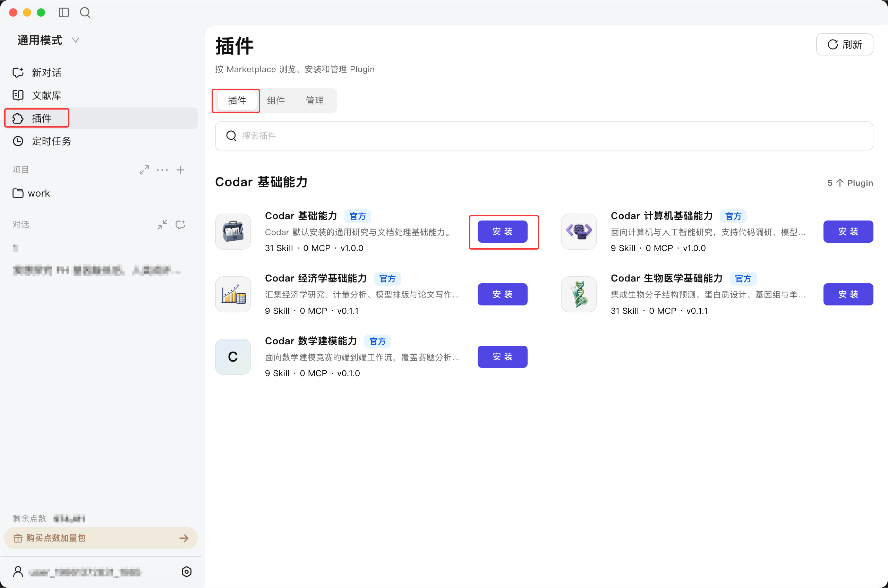Install Codar 数学建模能力 plugin
This screenshot has height=588, width=888.
click(502, 356)
